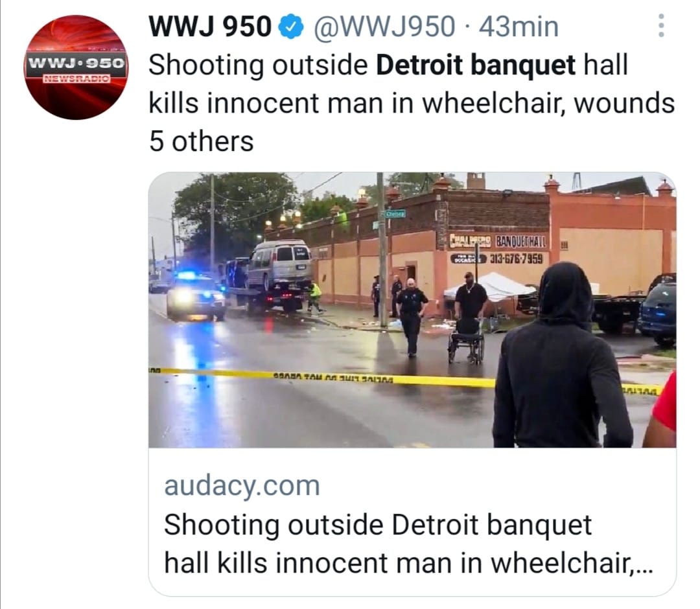
Task: Open the card headline 'Shooting outside Detroit banquet'
Action: [x=378, y=524]
